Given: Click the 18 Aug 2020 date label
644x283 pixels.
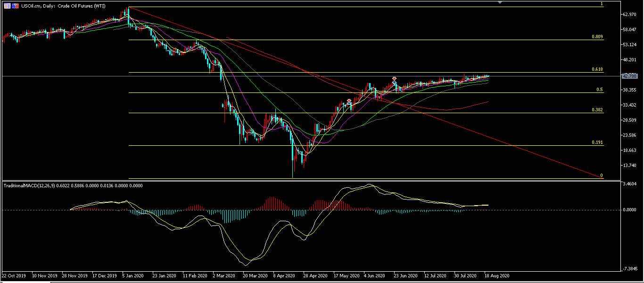Looking at the screenshot, I should pyautogui.click(x=497, y=275).
